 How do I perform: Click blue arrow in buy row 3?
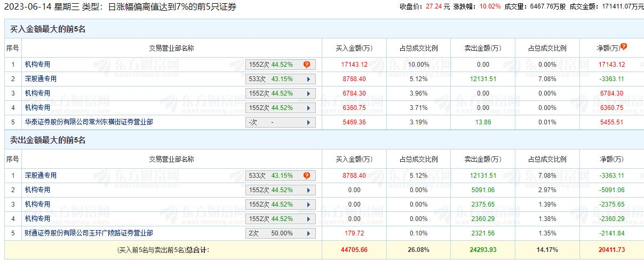click(308, 93)
